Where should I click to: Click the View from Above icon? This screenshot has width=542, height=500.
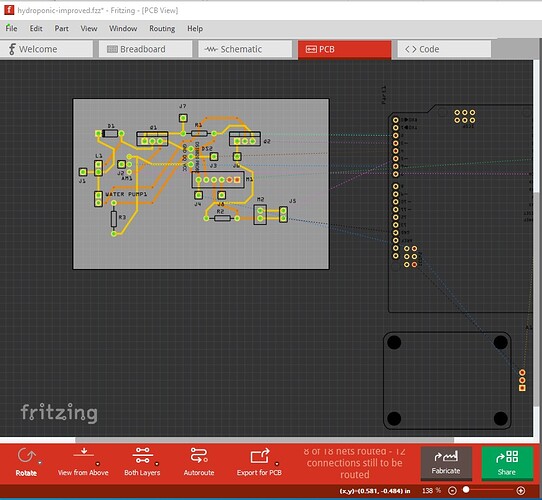[84, 453]
